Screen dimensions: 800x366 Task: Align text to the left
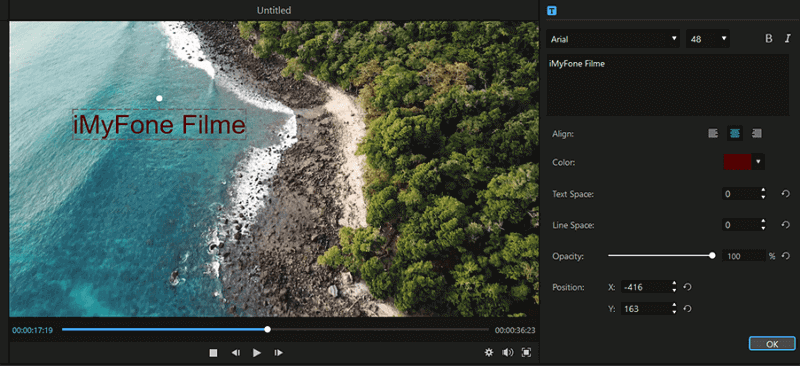pos(713,134)
